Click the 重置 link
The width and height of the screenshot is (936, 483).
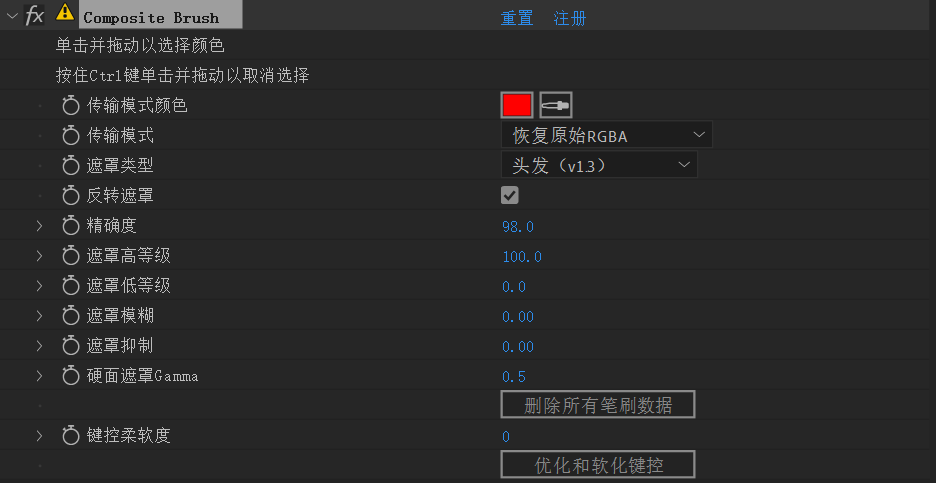click(517, 19)
